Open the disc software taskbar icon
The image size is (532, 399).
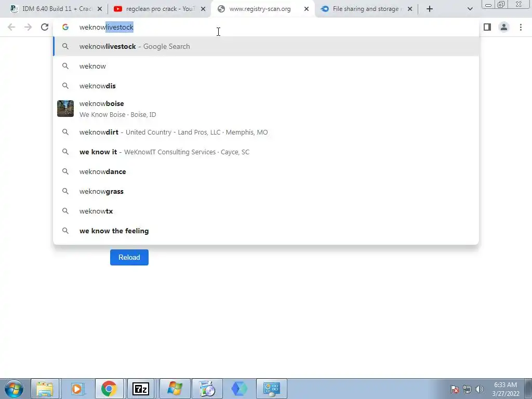point(207,389)
